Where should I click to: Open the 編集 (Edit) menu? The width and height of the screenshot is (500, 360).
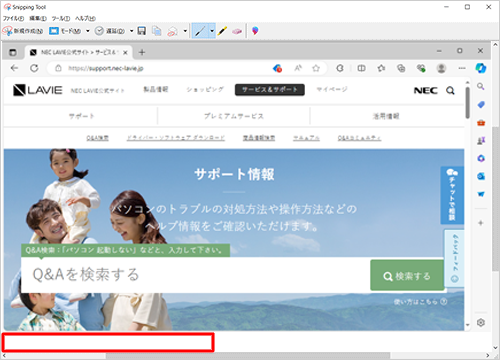coord(38,18)
